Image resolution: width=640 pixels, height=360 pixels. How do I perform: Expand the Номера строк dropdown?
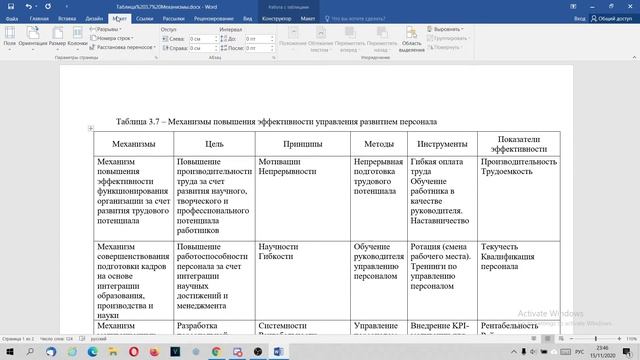tap(112, 38)
